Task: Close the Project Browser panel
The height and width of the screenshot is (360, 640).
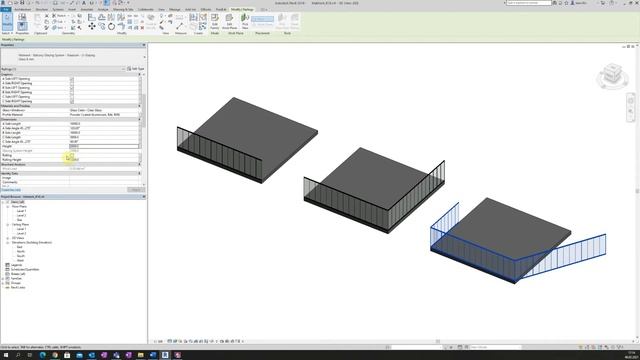Action: point(144,197)
